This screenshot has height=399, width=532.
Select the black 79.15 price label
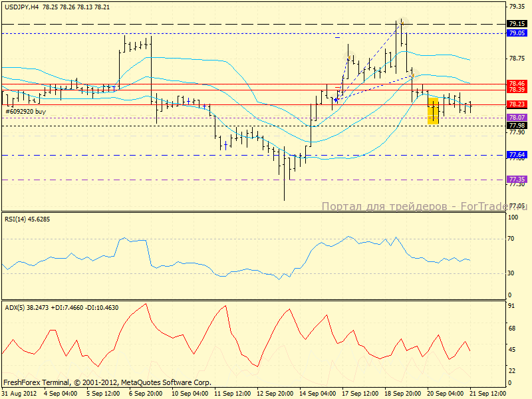(517, 23)
